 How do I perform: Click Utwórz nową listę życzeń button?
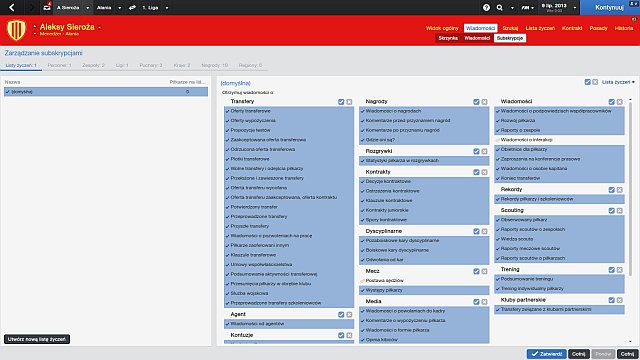37,339
